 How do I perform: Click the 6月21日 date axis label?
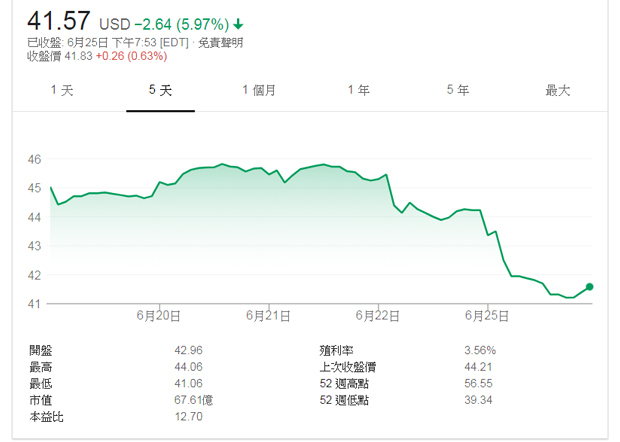pos(268,315)
